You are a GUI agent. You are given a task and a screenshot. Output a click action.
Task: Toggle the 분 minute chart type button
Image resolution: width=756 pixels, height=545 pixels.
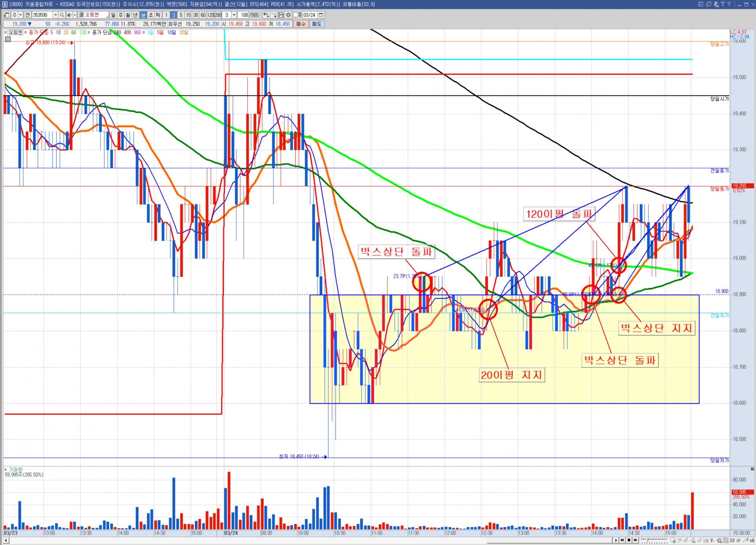click(143, 15)
